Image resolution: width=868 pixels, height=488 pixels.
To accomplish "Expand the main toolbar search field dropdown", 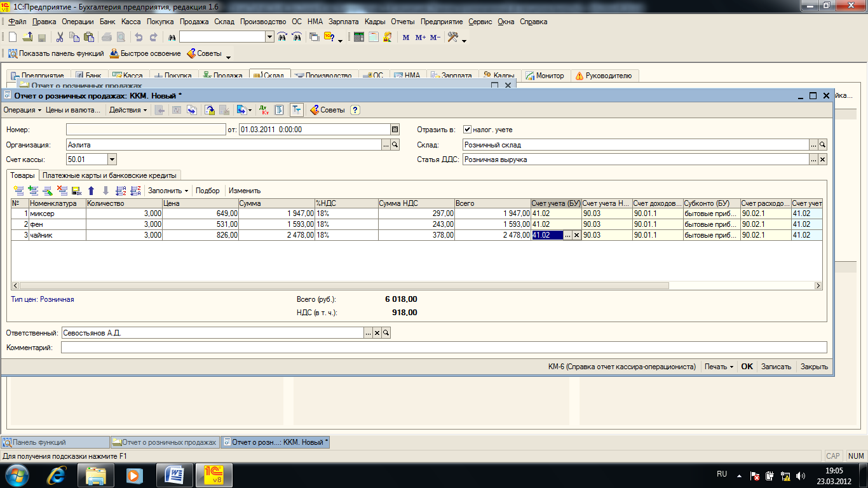I will click(x=269, y=37).
